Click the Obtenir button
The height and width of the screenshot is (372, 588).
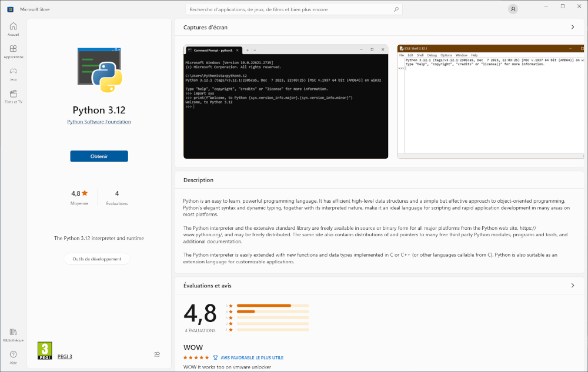pos(98,156)
